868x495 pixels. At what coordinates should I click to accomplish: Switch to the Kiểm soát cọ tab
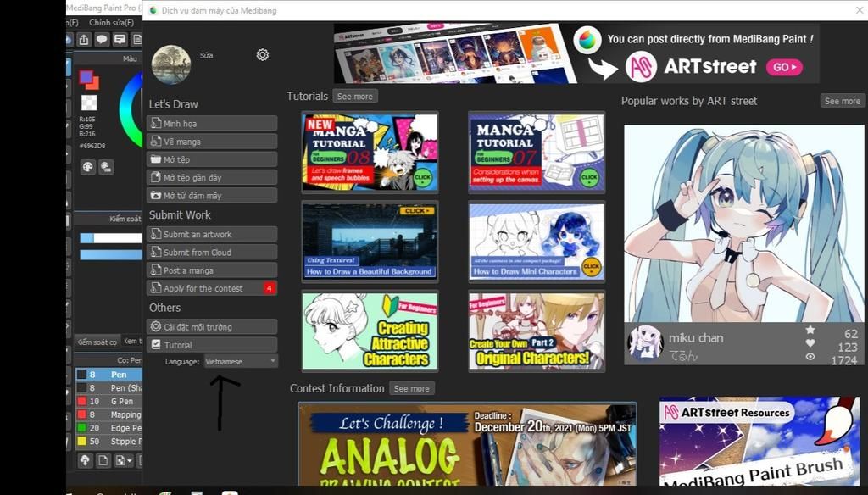click(97, 342)
